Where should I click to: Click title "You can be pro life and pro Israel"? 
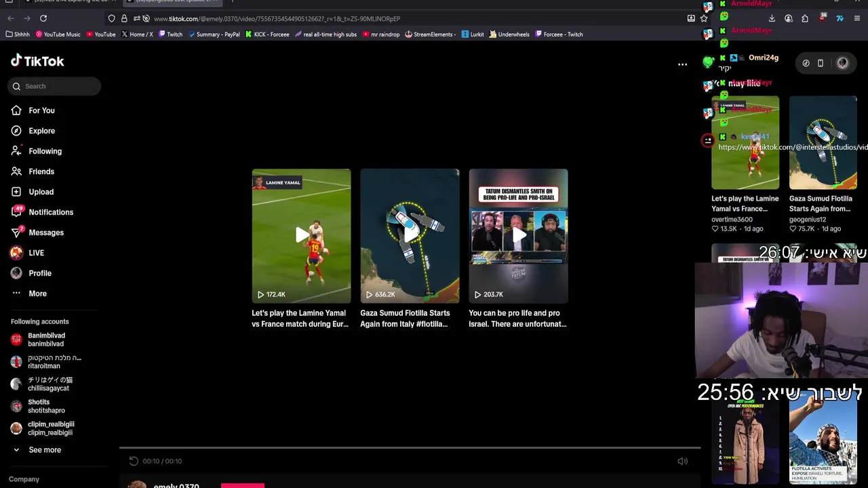(x=517, y=319)
